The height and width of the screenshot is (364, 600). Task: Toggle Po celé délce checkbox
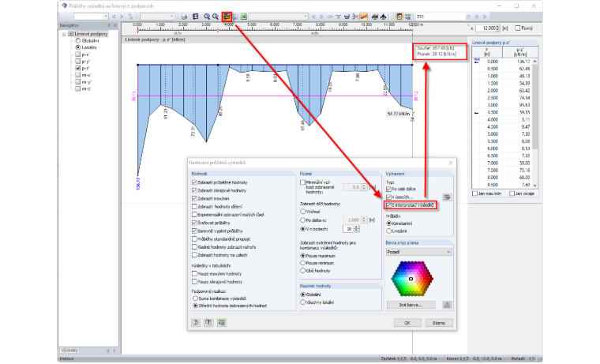(x=388, y=189)
